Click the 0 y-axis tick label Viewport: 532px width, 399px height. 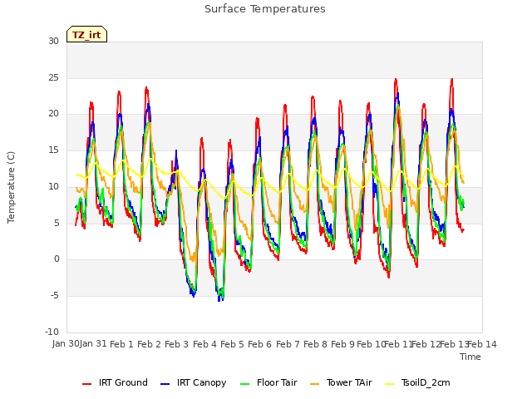(57, 259)
